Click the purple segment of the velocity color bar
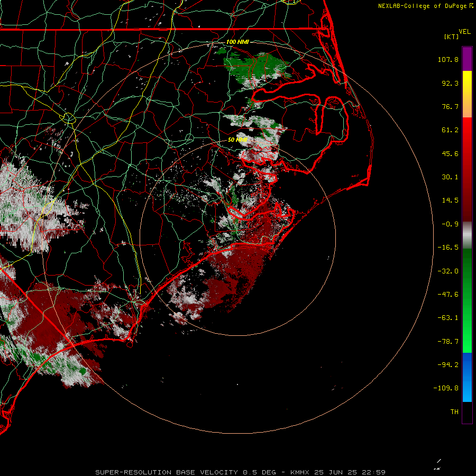 coord(467,59)
